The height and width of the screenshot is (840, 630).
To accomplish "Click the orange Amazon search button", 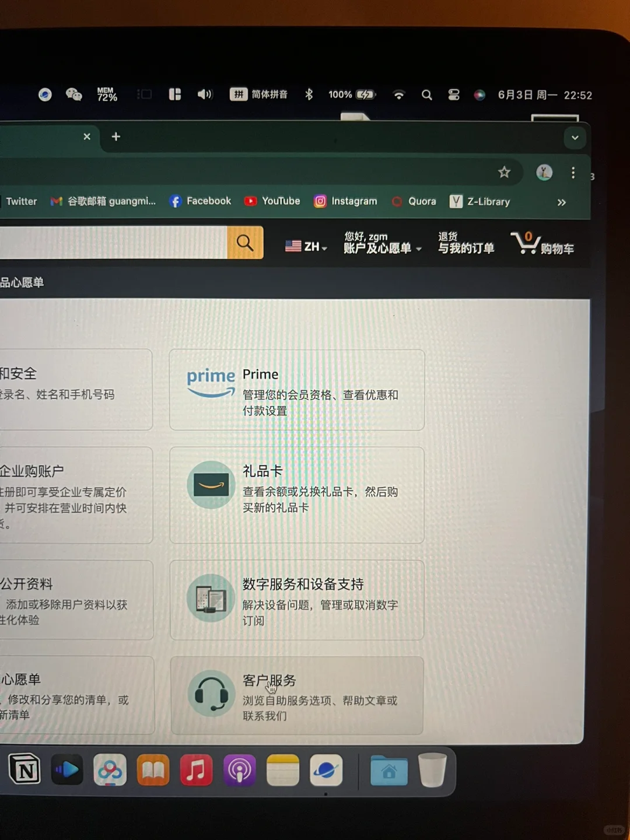I will 245,243.
